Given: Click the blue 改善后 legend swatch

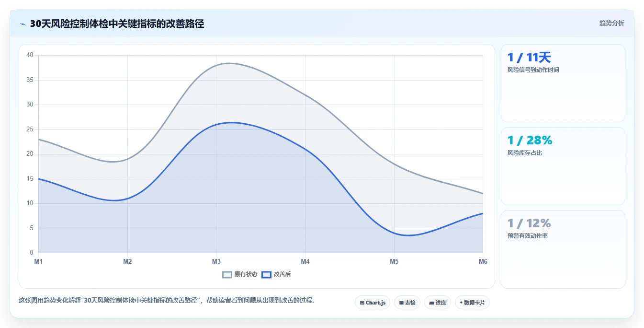Looking at the screenshot, I should pyautogui.click(x=266, y=274).
